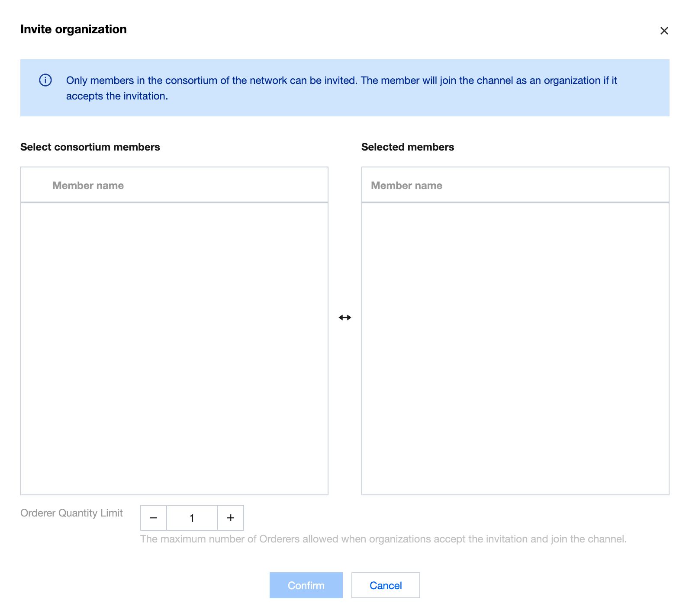Focus the Orderer Quantity number field
Screen dimensions: 689x616
pyautogui.click(x=192, y=518)
